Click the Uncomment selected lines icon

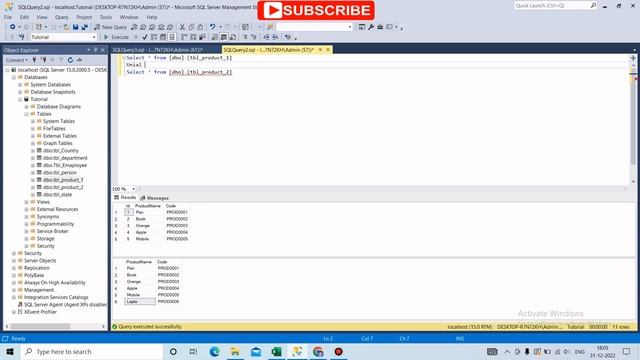pyautogui.click(x=253, y=37)
